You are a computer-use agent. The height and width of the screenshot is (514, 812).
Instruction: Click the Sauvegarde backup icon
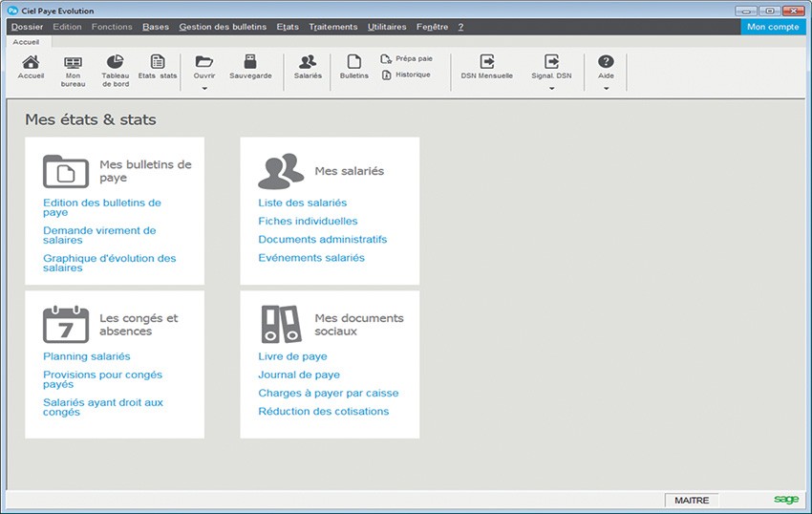coord(250,66)
